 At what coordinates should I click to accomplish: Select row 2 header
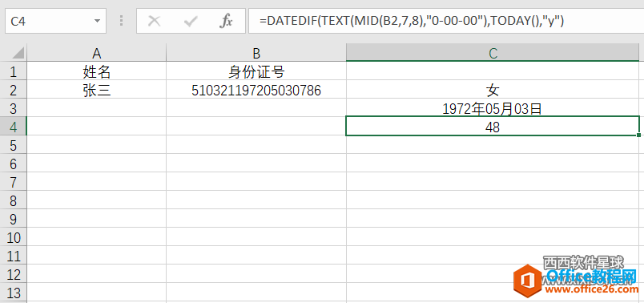[13, 90]
